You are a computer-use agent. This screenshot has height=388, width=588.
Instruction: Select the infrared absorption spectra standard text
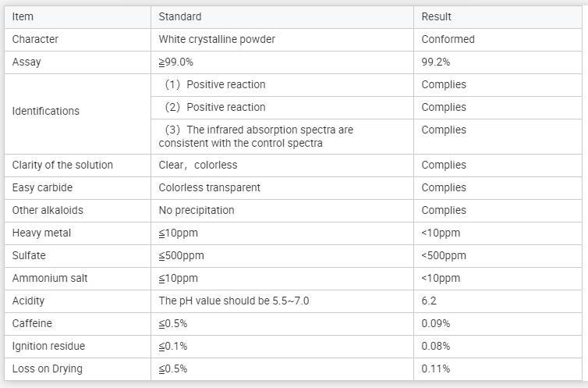256,137
